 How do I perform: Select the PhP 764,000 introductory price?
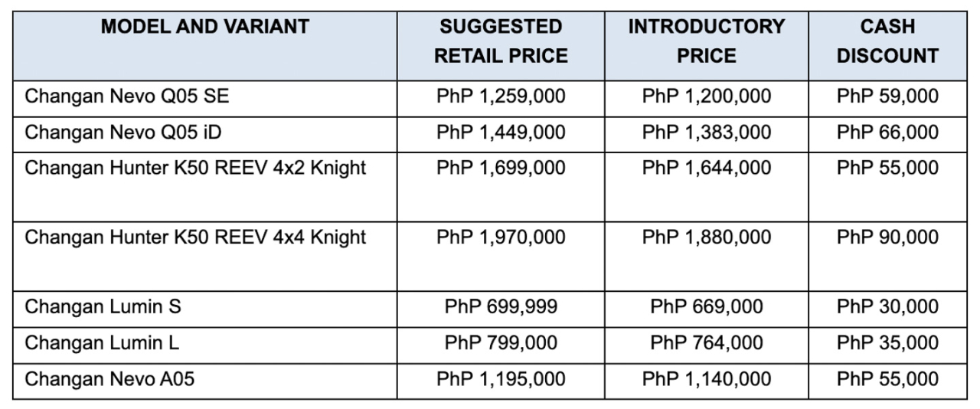click(706, 343)
